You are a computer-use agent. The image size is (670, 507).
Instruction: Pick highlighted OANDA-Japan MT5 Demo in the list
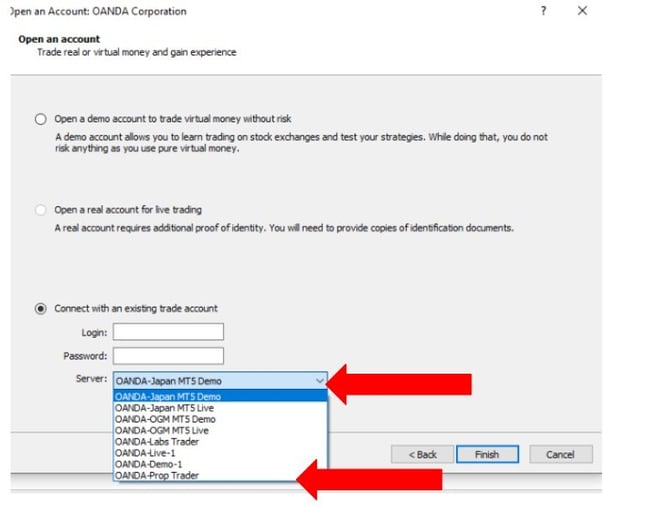pos(220,396)
